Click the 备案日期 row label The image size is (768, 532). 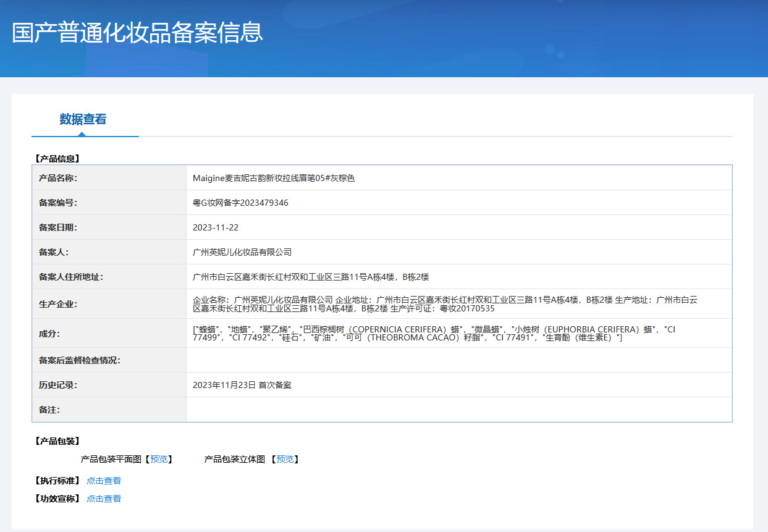coord(58,227)
